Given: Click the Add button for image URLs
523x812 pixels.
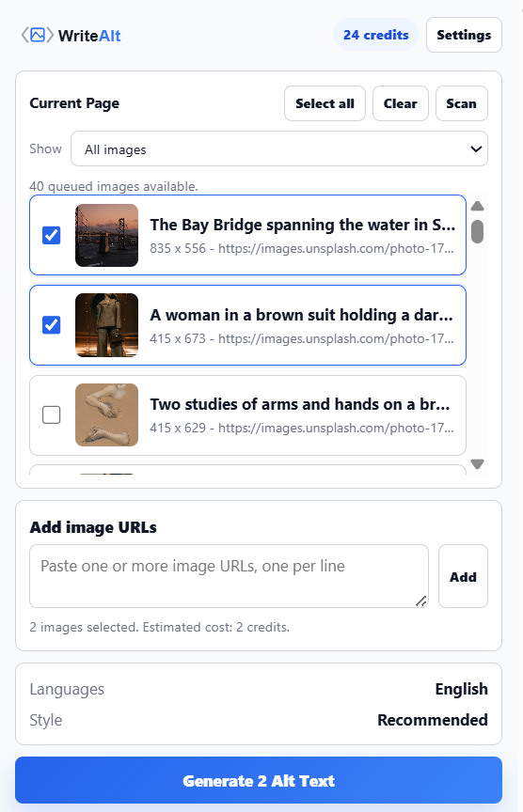Looking at the screenshot, I should [x=463, y=576].
